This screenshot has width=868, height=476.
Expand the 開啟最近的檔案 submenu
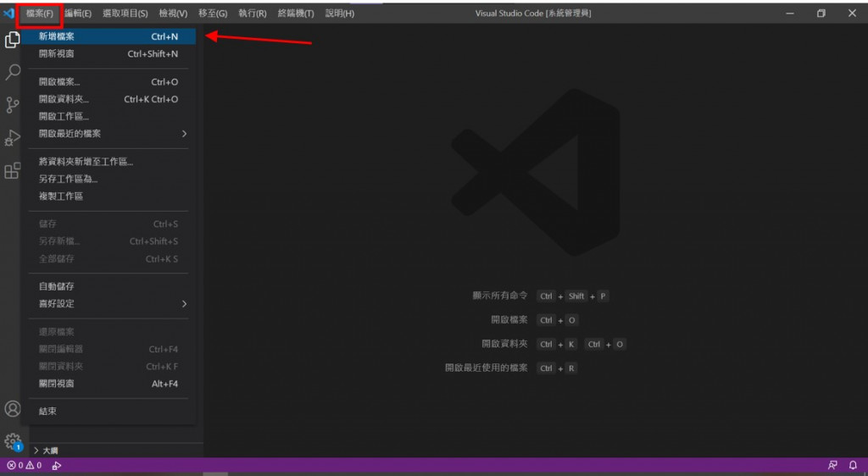[108, 133]
